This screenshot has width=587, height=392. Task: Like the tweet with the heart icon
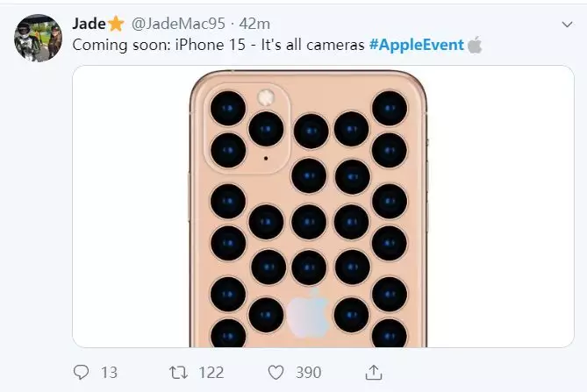tap(278, 373)
